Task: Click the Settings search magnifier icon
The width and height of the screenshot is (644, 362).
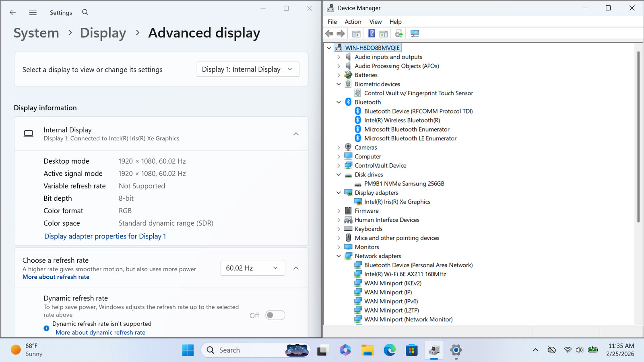Action: point(85,12)
